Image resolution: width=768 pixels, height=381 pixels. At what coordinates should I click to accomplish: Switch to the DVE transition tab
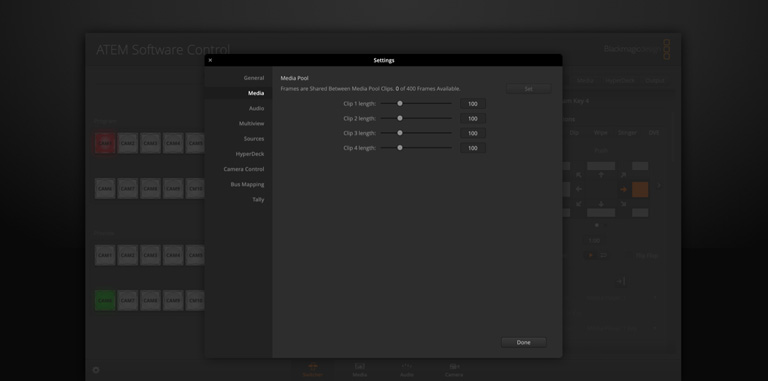coord(654,133)
